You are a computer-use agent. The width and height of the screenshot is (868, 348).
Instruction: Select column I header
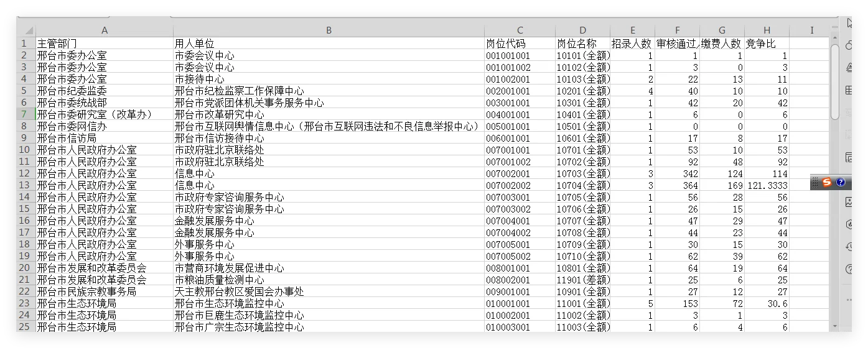(x=811, y=30)
